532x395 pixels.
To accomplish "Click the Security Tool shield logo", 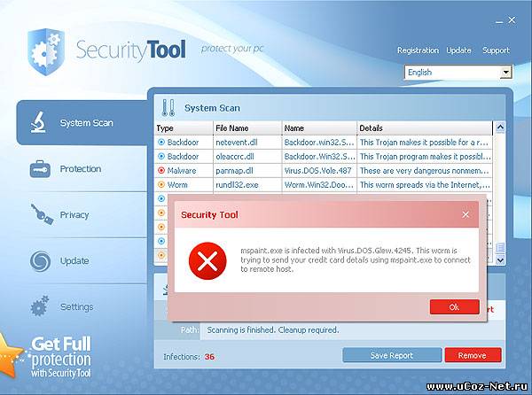I will 46,51.
